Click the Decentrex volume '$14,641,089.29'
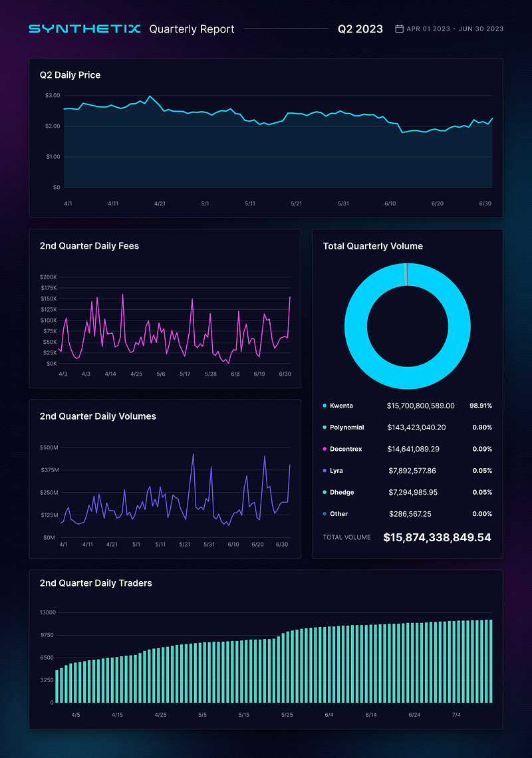This screenshot has width=532, height=758. (414, 449)
